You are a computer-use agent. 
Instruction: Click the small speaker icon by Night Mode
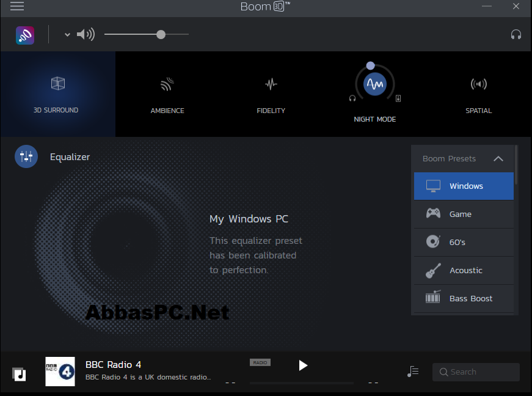[x=398, y=98]
